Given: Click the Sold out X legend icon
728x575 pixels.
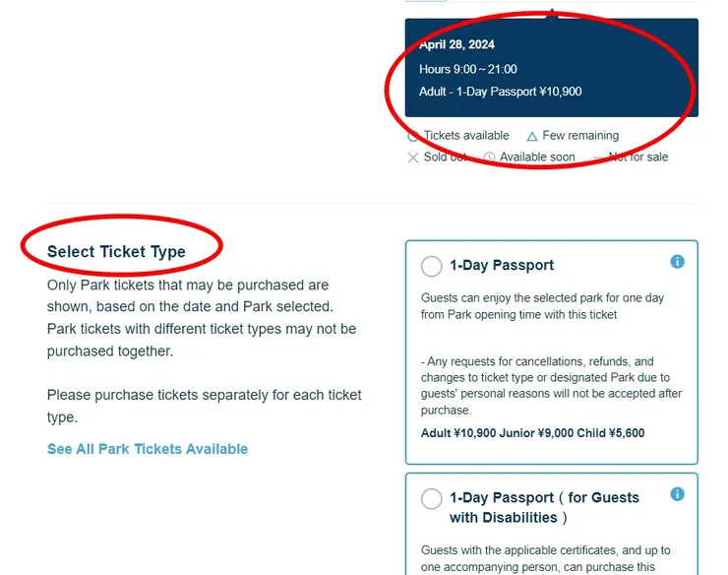Looking at the screenshot, I should click(x=413, y=158).
